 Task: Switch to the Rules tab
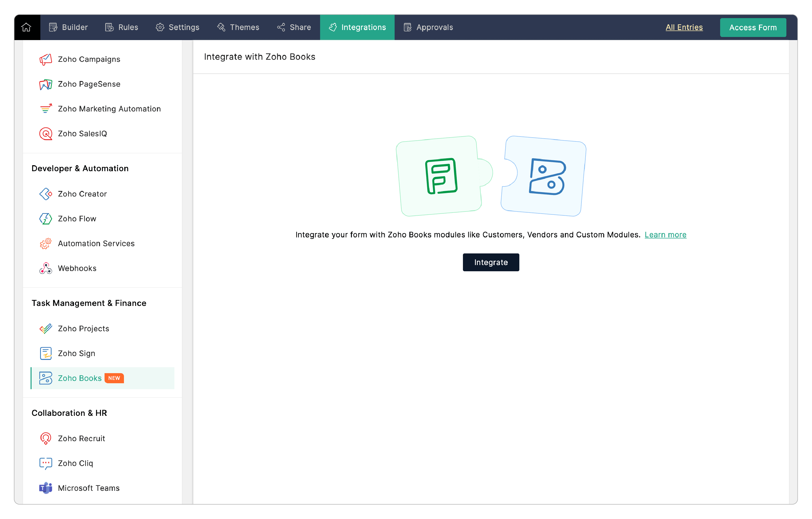coord(122,27)
